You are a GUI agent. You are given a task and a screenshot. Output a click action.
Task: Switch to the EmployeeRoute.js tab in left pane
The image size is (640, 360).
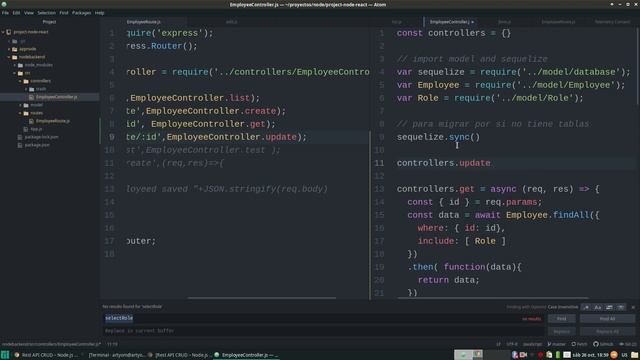click(x=144, y=22)
